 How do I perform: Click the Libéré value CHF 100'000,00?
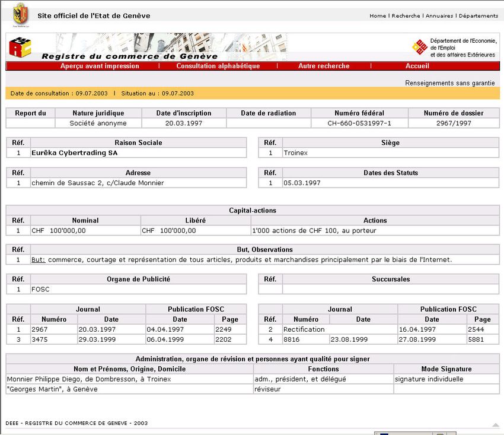click(x=169, y=231)
